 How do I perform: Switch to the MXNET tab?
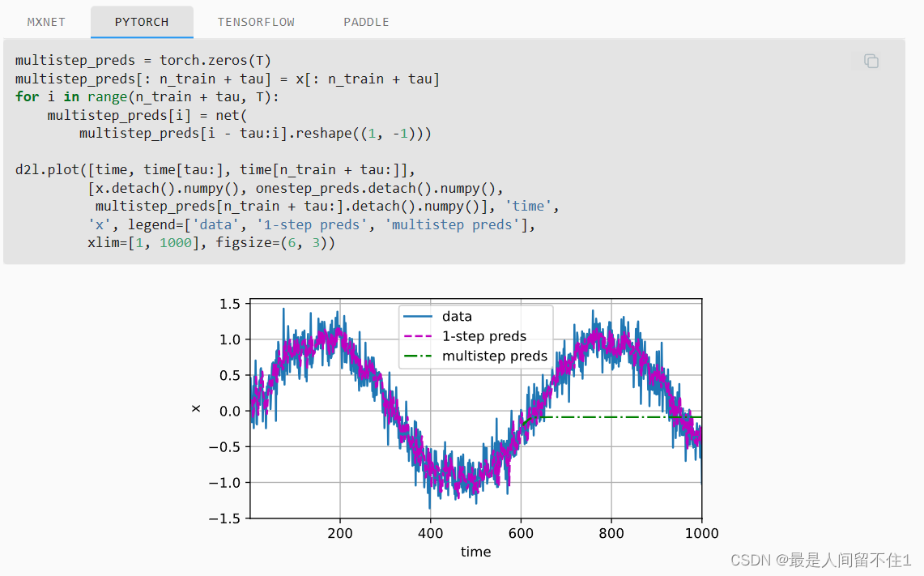point(45,22)
